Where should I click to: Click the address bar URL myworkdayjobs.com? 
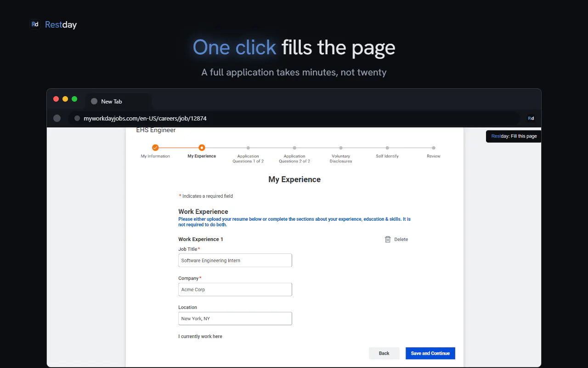pos(145,118)
